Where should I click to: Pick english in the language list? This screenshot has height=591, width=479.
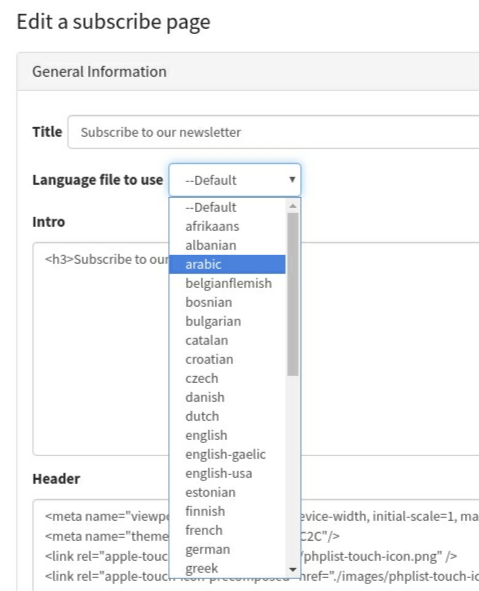228,435
